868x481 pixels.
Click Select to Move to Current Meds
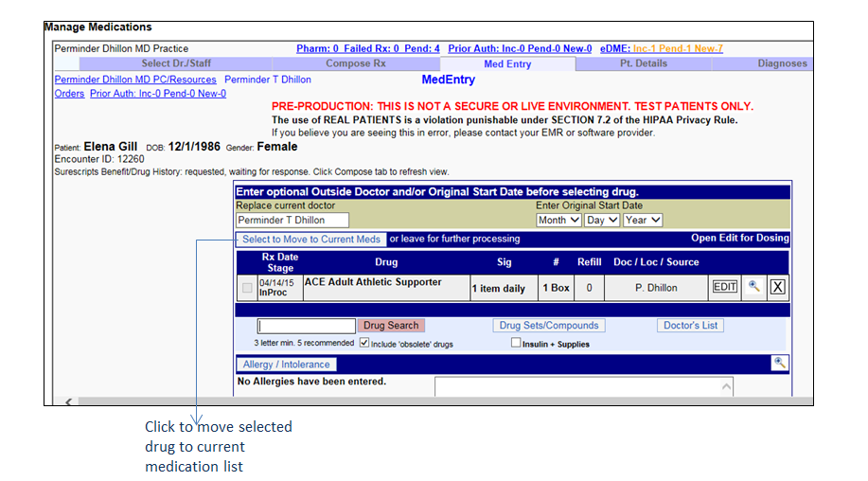(x=311, y=239)
